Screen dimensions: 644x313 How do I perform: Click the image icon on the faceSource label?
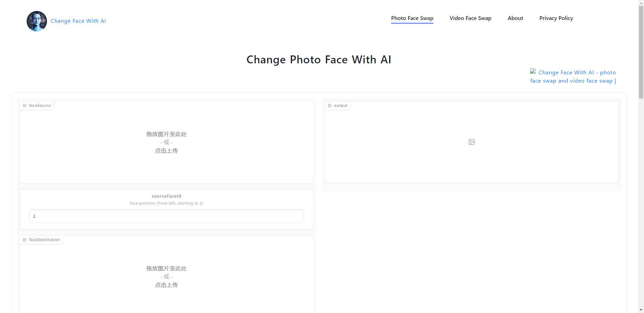click(24, 105)
